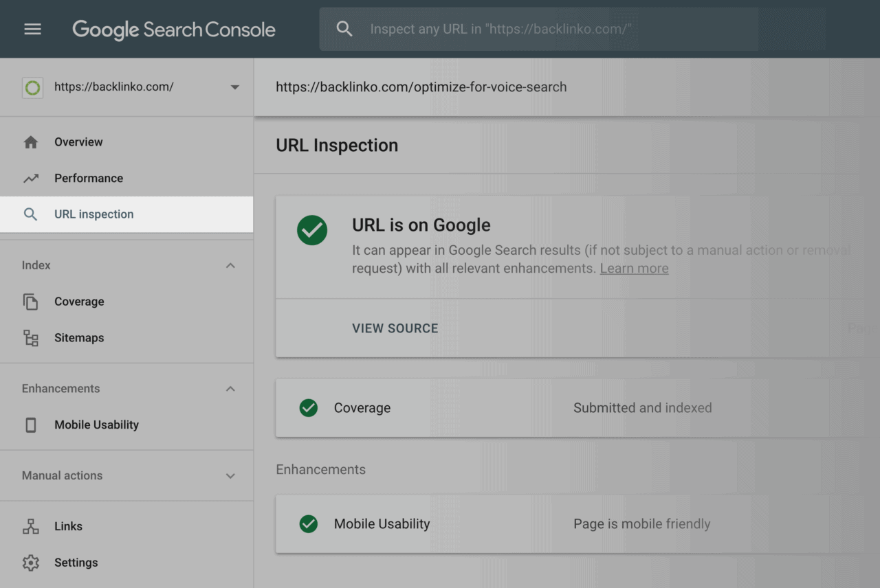The height and width of the screenshot is (588, 880).
Task: Select the URL inspection magnifier icon
Action: 30,214
